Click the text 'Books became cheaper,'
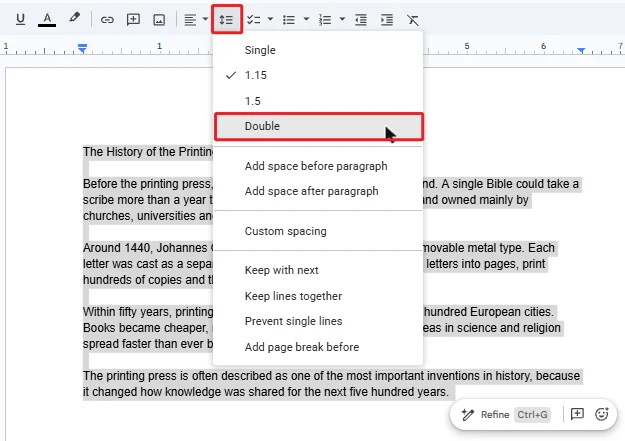This screenshot has height=441, width=625. pyautogui.click(x=145, y=328)
